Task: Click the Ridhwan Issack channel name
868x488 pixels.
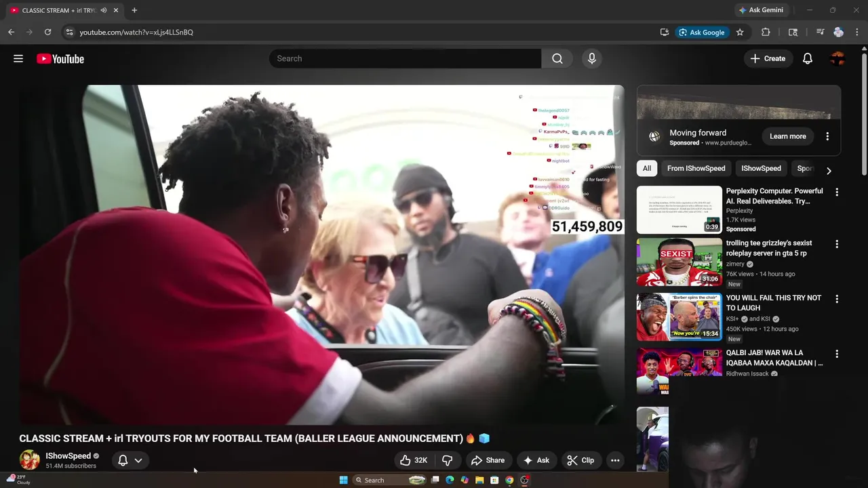Action: pos(748,373)
